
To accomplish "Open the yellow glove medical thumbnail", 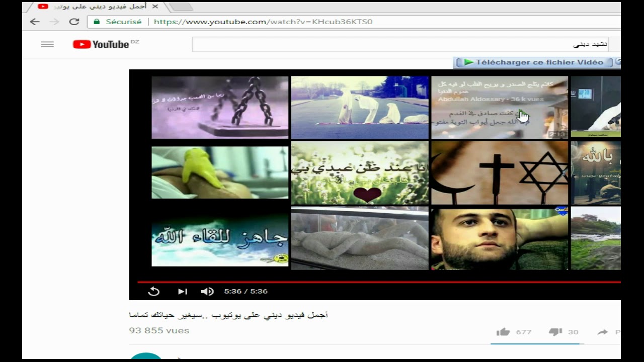I will click(220, 172).
